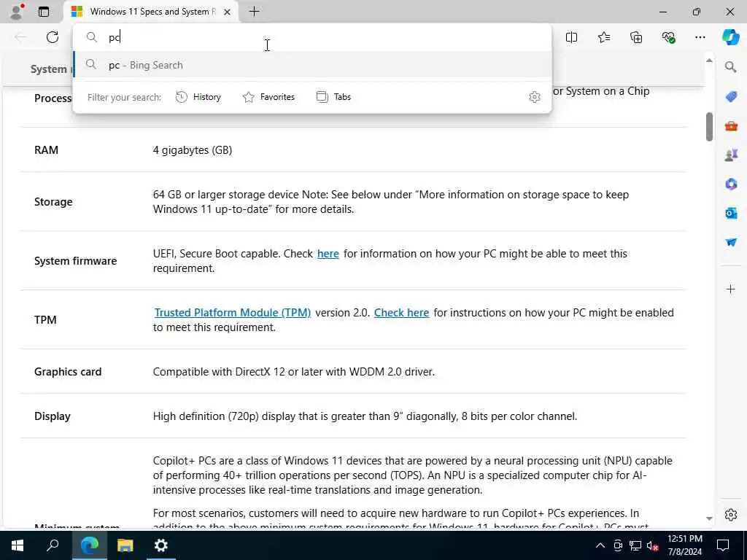747x560 pixels.
Task: Open sidebar customize settings gear
Action: coord(731,515)
